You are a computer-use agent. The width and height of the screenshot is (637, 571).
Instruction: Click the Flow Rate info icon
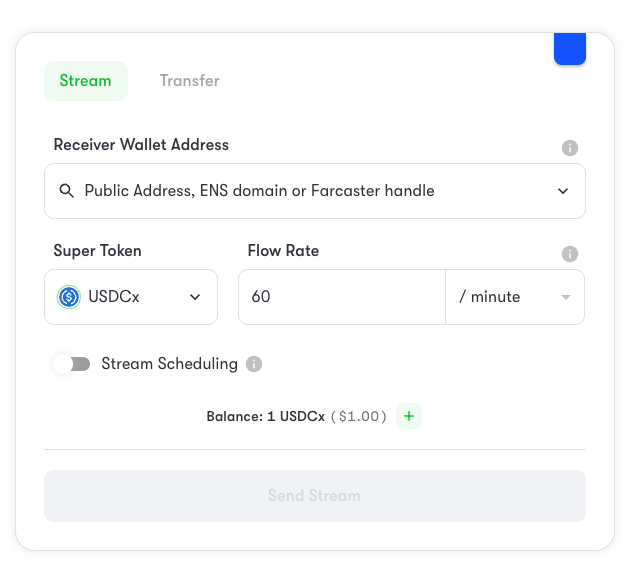pyautogui.click(x=570, y=254)
